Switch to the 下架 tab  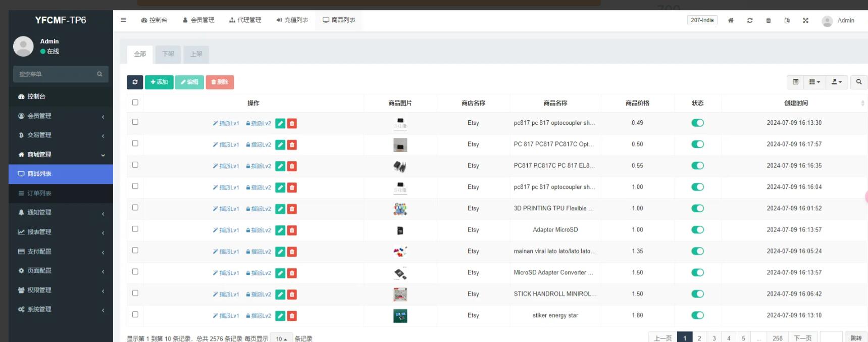click(168, 54)
